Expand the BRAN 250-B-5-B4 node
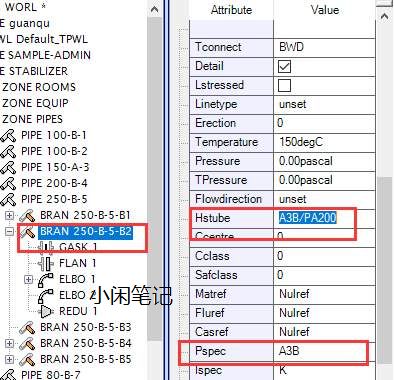The image size is (394, 380). [x=10, y=343]
